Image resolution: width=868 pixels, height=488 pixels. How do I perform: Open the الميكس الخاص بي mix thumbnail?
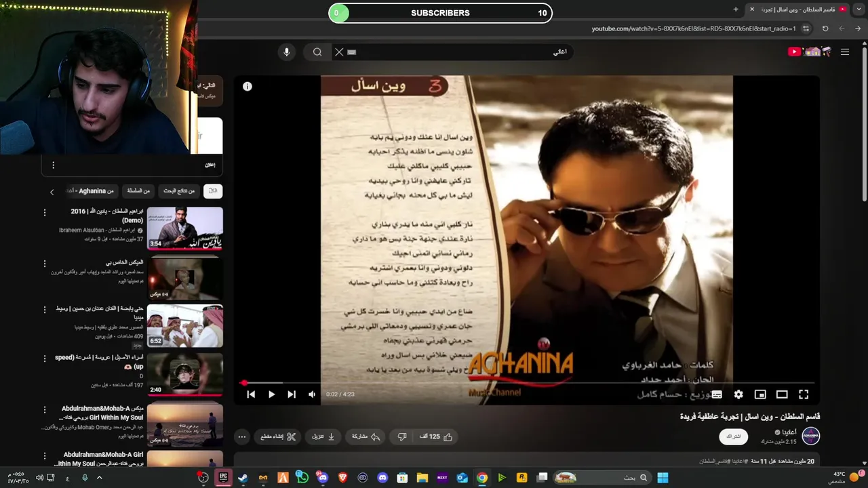tap(184, 279)
